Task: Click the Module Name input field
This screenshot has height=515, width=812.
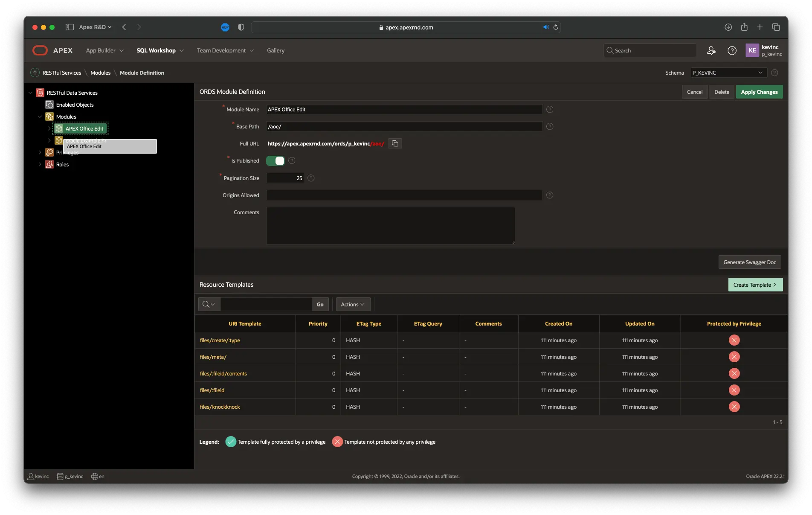Action: 404,109
